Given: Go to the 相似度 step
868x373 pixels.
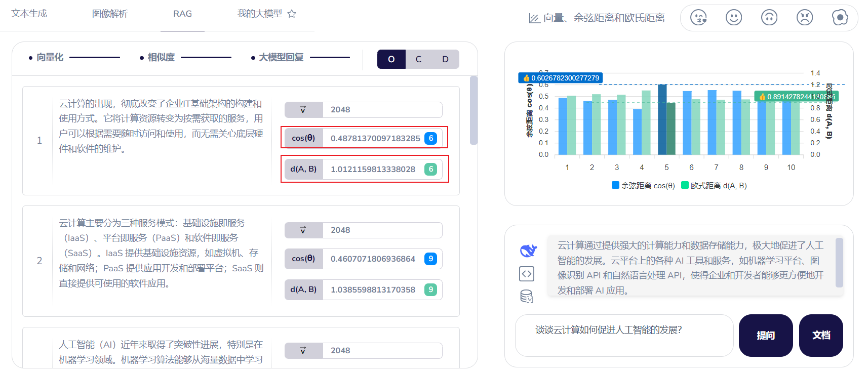Looking at the screenshot, I should [161, 58].
